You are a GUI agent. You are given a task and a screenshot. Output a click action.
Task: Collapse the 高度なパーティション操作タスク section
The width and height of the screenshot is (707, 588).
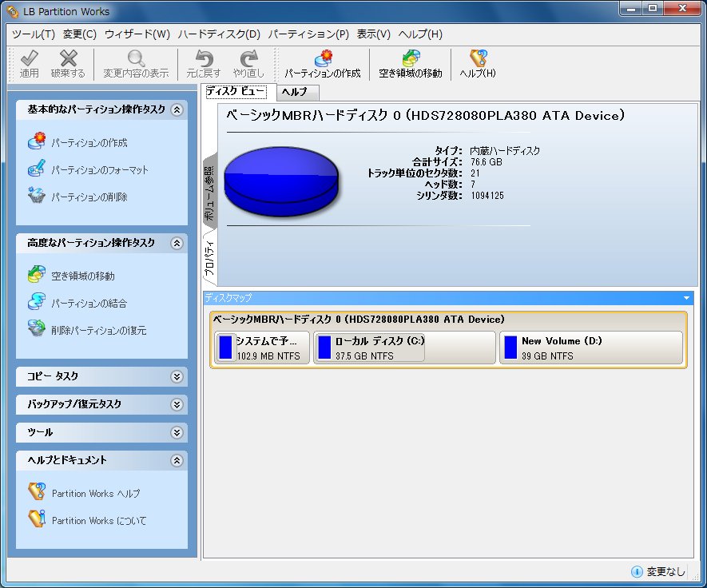tap(177, 244)
